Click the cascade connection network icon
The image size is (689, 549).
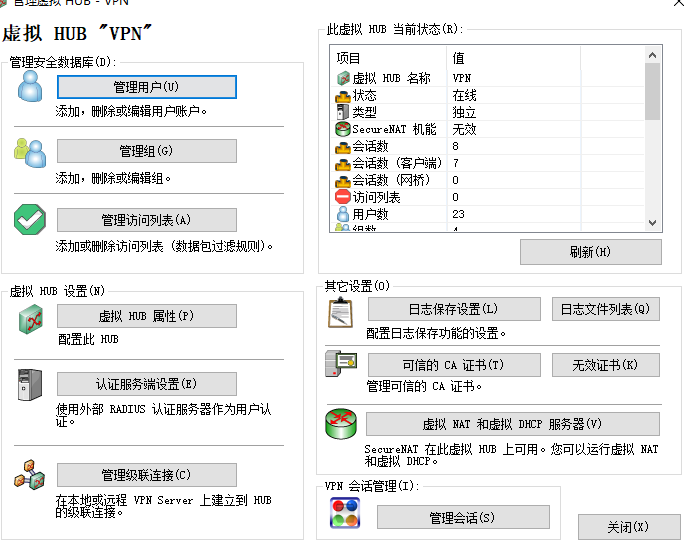[29, 475]
